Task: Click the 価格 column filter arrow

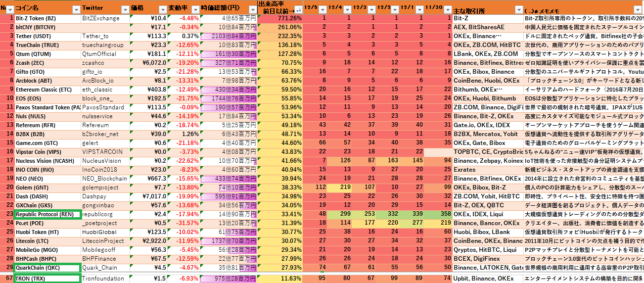Action: pyautogui.click(x=162, y=9)
